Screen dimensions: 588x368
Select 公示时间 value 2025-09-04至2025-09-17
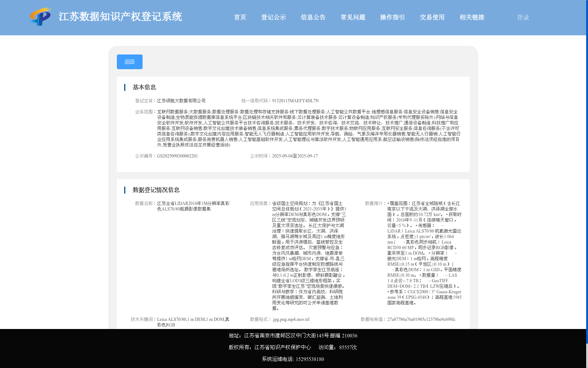(295, 156)
